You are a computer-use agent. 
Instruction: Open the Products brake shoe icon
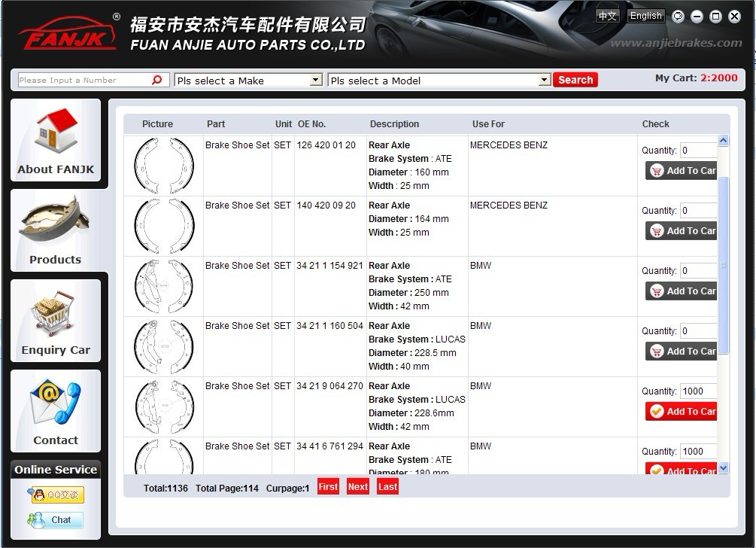55,220
